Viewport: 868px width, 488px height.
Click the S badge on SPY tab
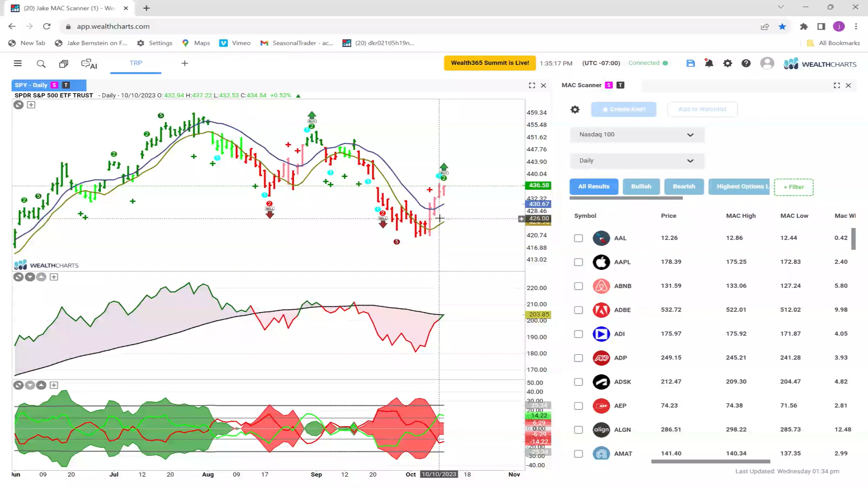[x=54, y=85]
